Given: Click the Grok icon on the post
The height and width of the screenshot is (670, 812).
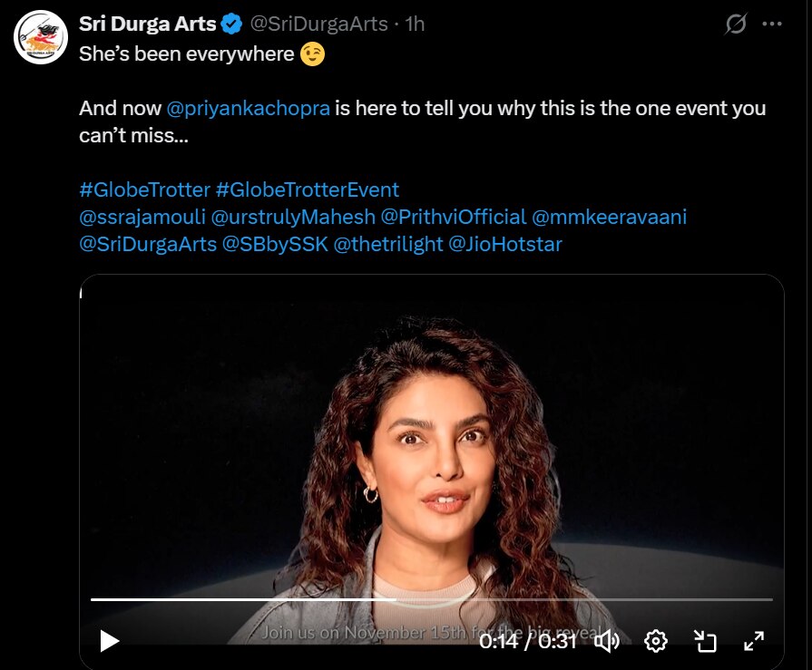Looking at the screenshot, I should tap(736, 24).
